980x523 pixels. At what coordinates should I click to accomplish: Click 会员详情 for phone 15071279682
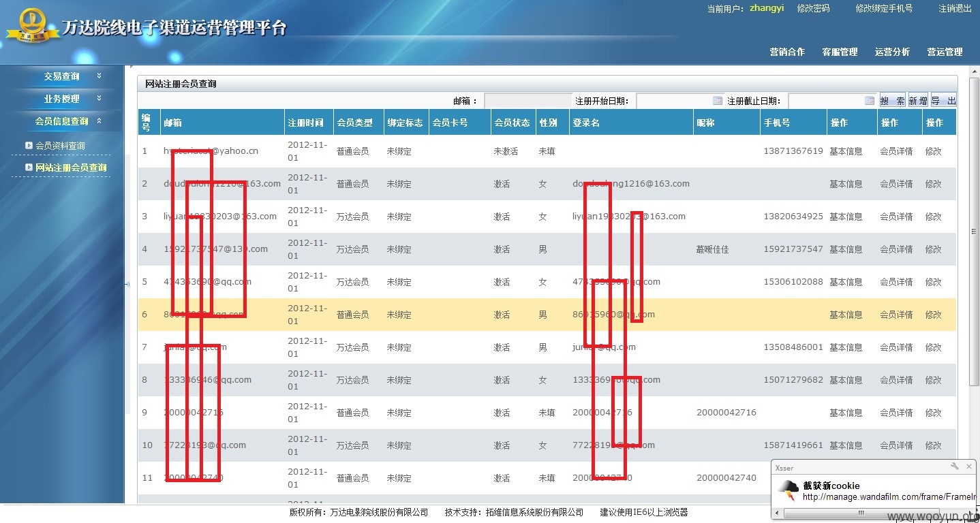pos(896,380)
